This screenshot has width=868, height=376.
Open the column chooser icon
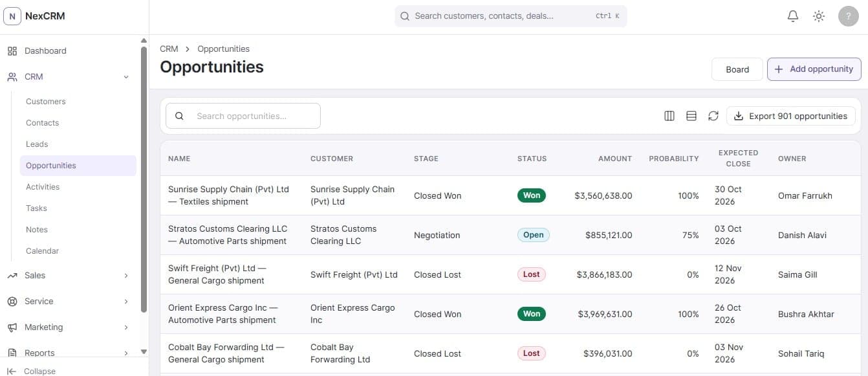coord(669,116)
